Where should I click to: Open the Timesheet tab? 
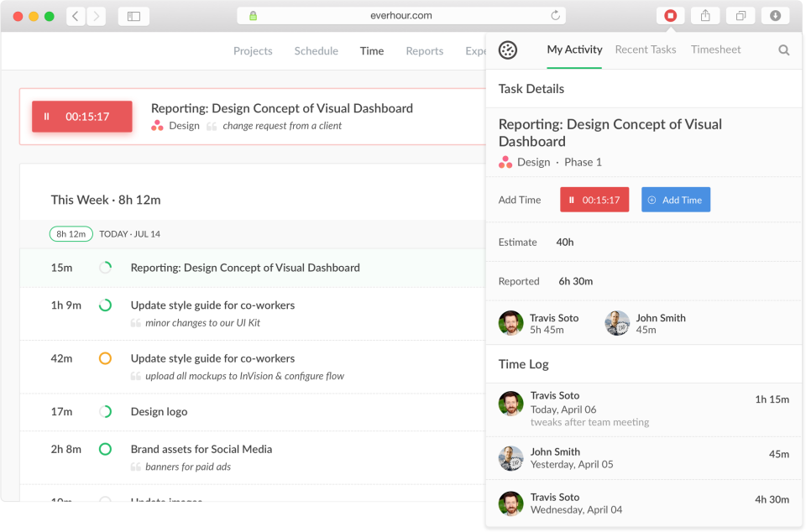click(715, 50)
